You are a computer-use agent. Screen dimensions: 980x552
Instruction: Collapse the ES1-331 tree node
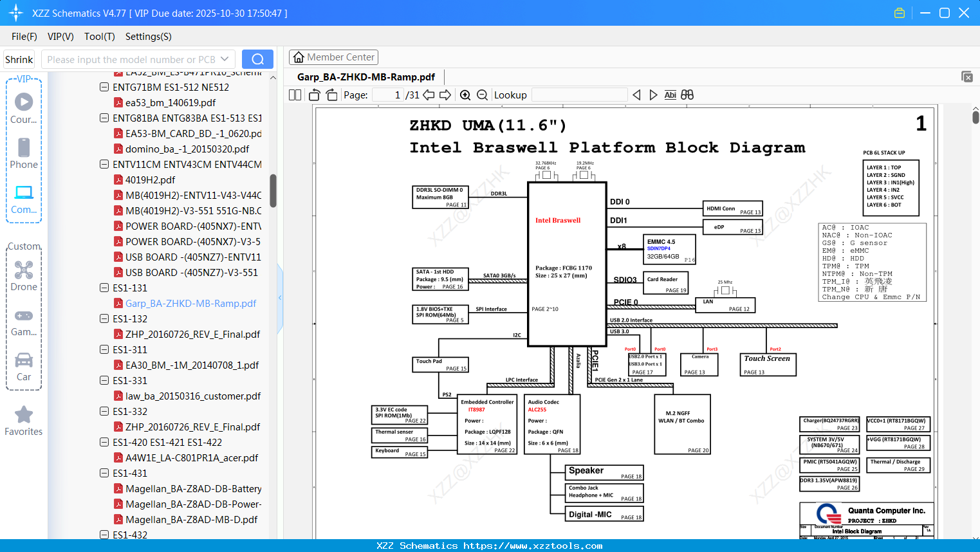[x=104, y=380]
